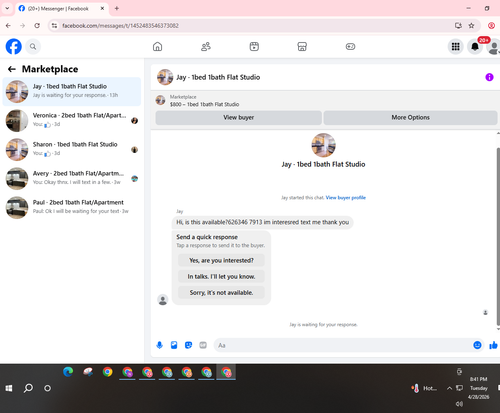The height and width of the screenshot is (413, 500).
Task: Show hidden system tray icons
Action: coord(449,388)
